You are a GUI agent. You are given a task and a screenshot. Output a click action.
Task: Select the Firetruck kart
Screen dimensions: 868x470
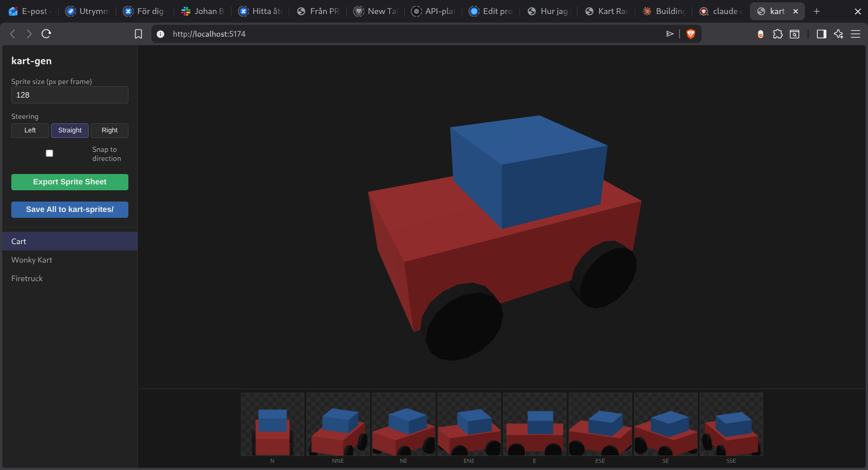pyautogui.click(x=27, y=278)
